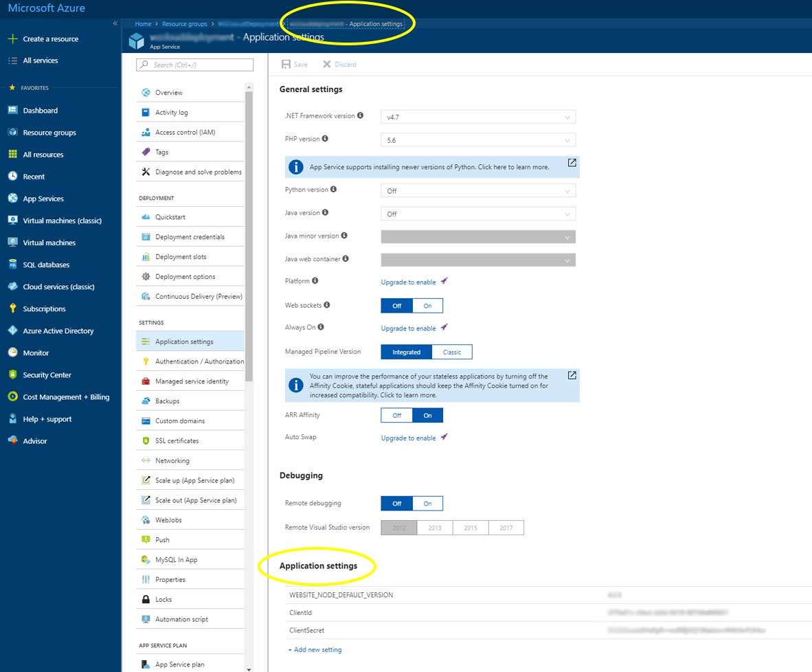Screen dimensions: 812x672
Task: Click the Save disk icon
Action: [x=285, y=65]
